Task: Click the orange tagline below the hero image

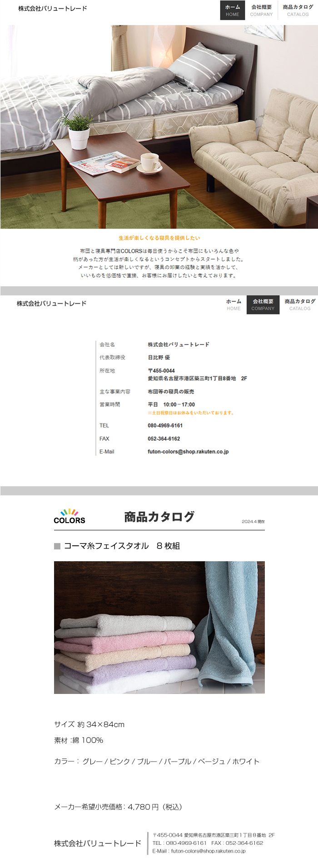Action: 159,238
